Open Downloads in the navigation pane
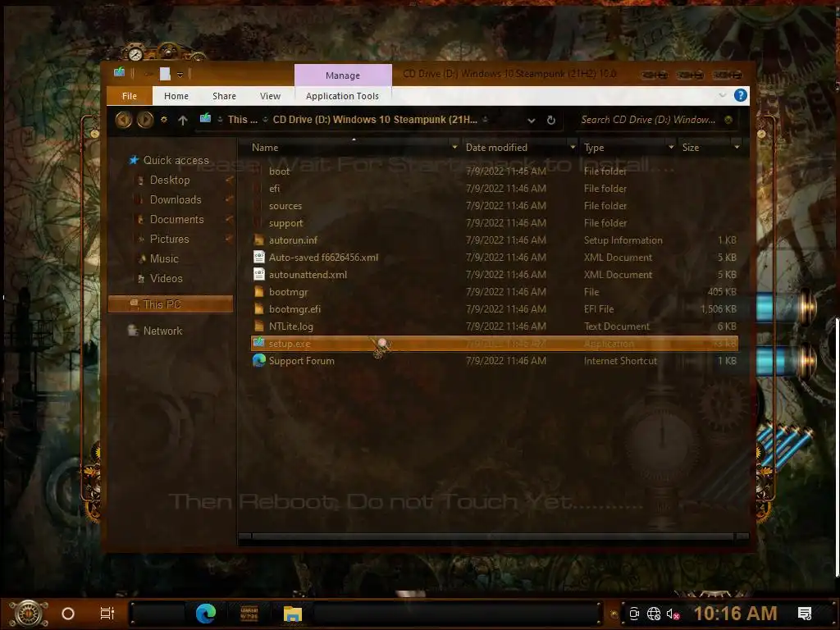This screenshot has width=840, height=630. pyautogui.click(x=176, y=200)
